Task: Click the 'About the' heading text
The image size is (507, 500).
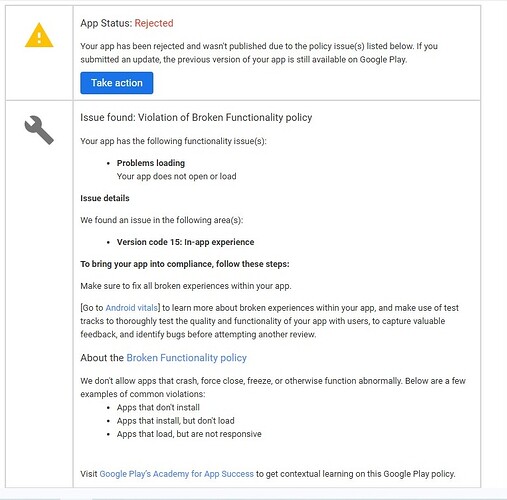Action: [102, 358]
